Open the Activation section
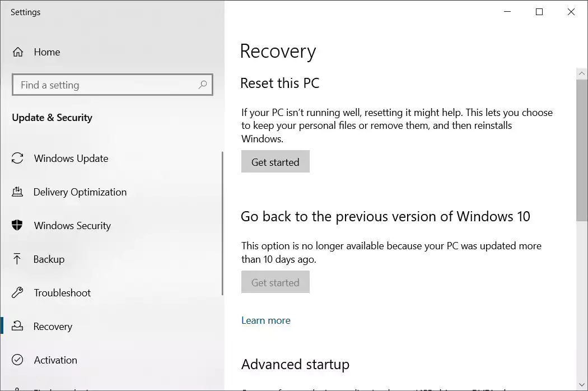The image size is (588, 391). click(55, 360)
